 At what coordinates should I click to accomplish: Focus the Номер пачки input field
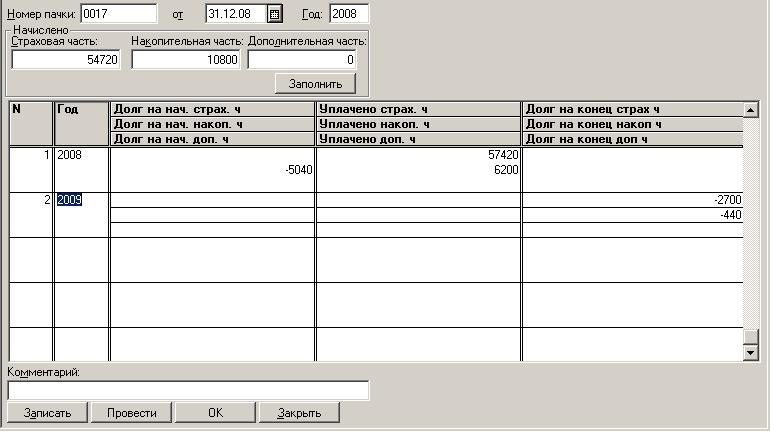pyautogui.click(x=118, y=14)
